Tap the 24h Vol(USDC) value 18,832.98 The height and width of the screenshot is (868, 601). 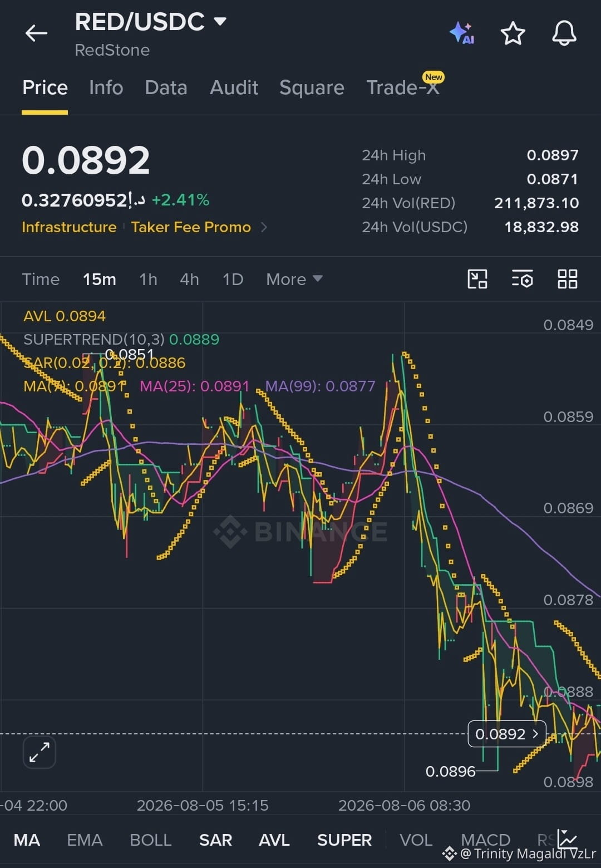click(541, 227)
